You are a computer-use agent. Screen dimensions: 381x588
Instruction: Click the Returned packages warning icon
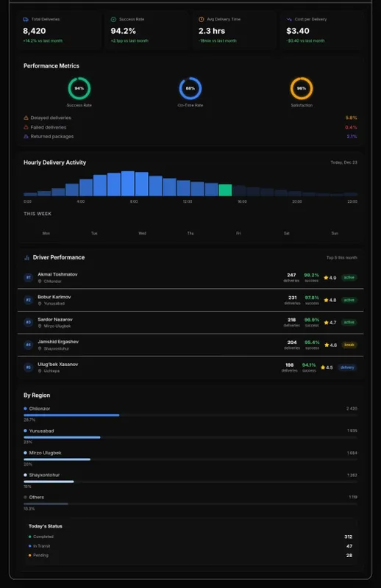(26, 137)
